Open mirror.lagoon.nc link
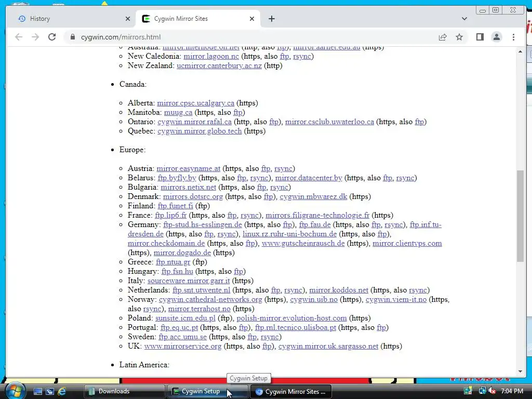The image size is (532, 399). (x=211, y=56)
